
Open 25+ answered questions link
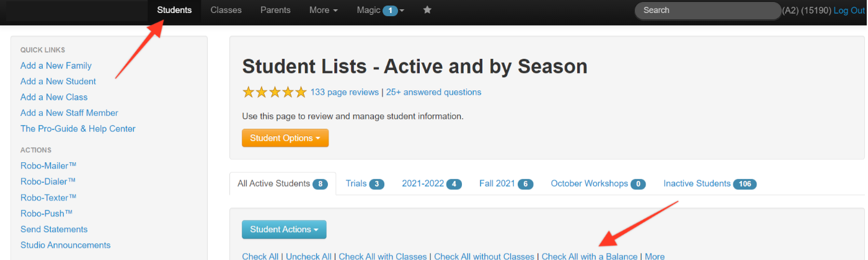(433, 92)
